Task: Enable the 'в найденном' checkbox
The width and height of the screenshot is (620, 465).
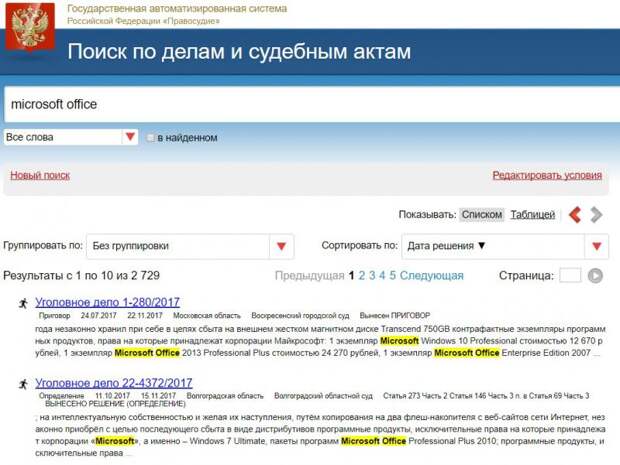Action: click(x=150, y=138)
